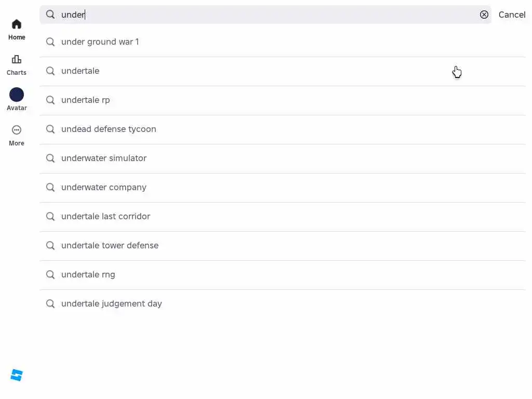Select the 'under ground war 1' suggestion
Image resolution: width=532 pixels, height=399 pixels.
coord(100,42)
